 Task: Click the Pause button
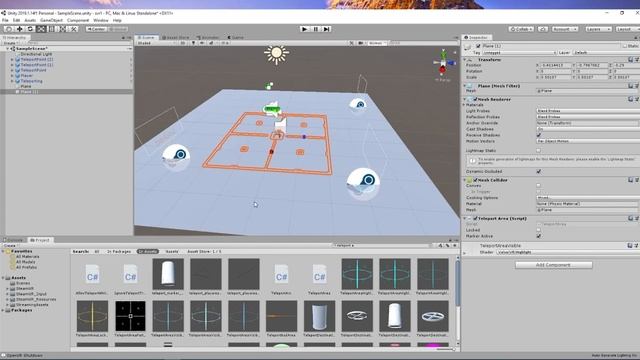click(x=316, y=29)
